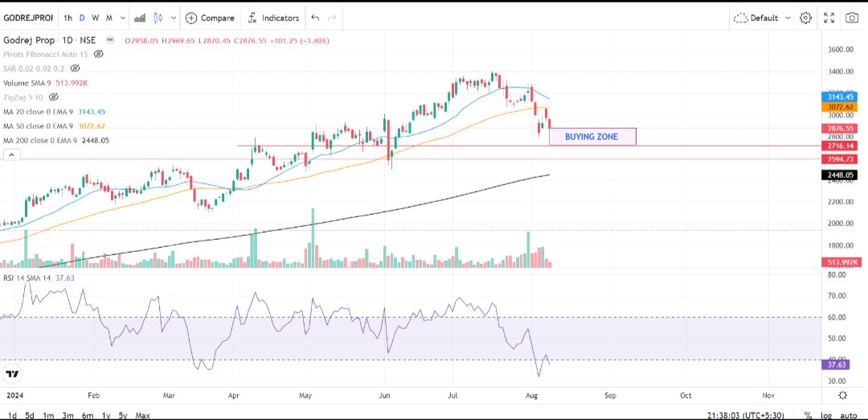Select the W weekly interval
The height and width of the screenshot is (420, 868).
(x=95, y=18)
